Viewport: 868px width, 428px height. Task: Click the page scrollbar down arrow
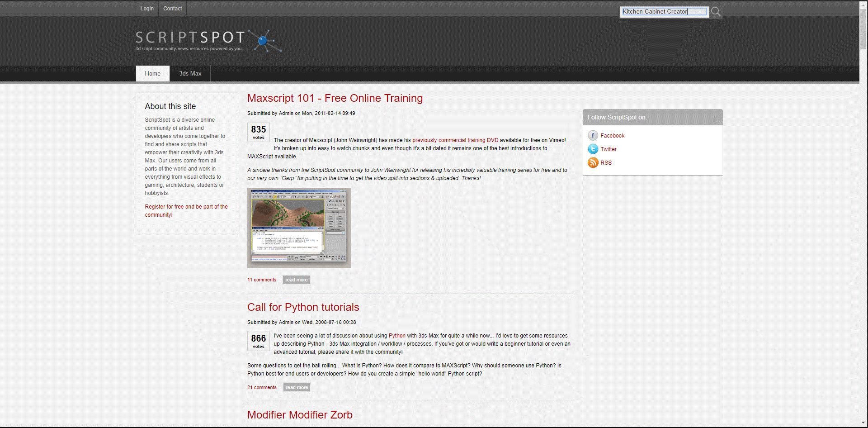pyautogui.click(x=863, y=423)
